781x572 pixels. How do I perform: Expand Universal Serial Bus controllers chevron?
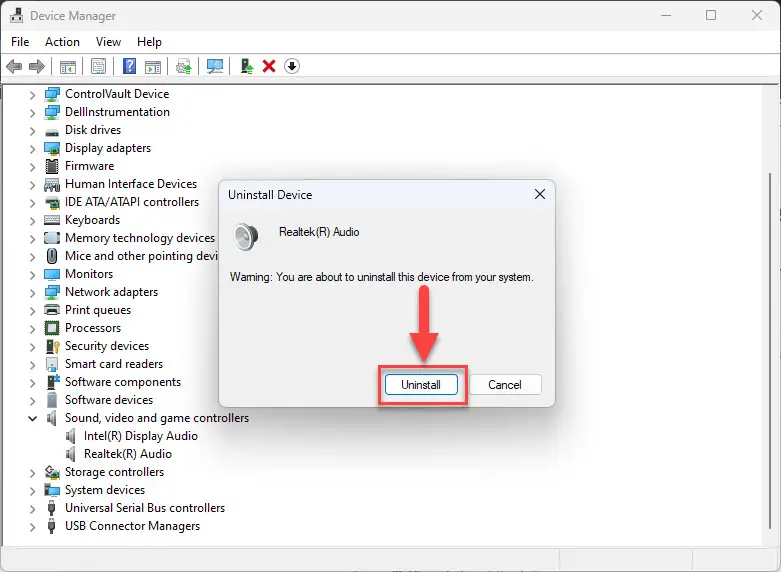click(32, 509)
